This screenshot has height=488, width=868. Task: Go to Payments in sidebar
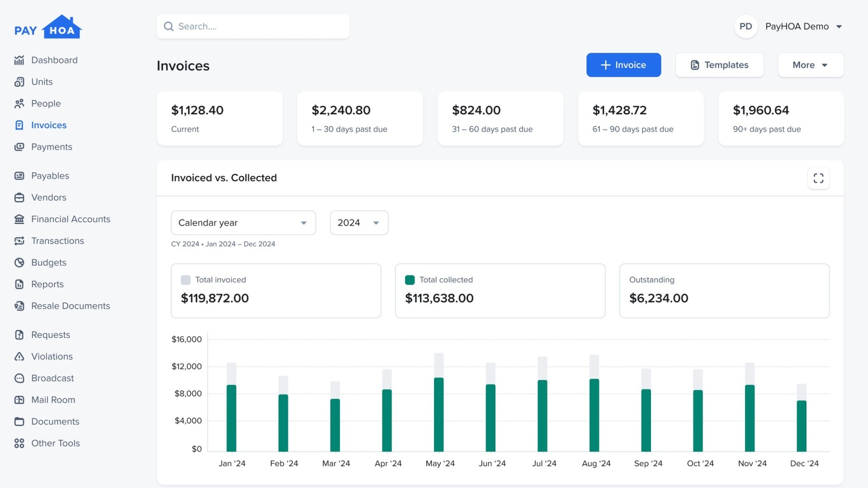(51, 147)
